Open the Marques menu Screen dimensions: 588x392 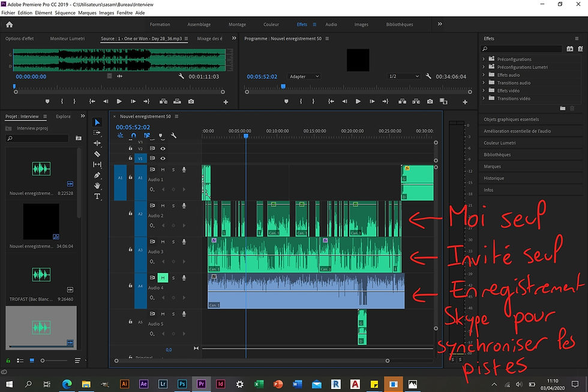[87, 13]
